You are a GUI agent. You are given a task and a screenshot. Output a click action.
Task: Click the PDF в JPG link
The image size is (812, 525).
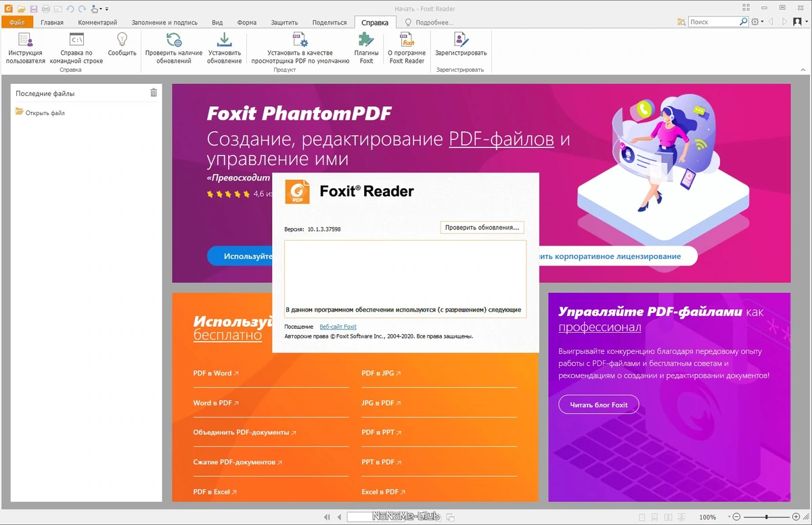coord(381,373)
